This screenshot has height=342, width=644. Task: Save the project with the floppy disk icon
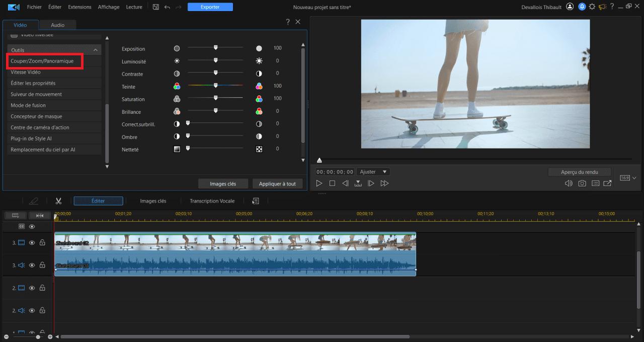click(156, 7)
